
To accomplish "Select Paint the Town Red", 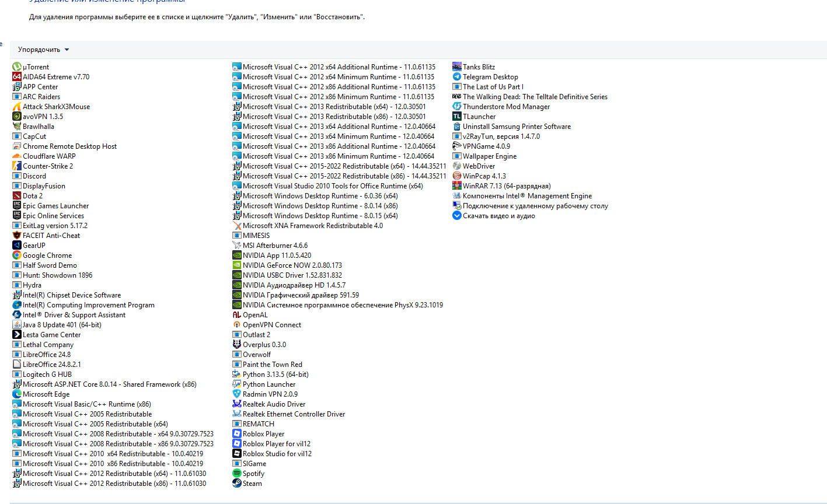I will (268, 365).
